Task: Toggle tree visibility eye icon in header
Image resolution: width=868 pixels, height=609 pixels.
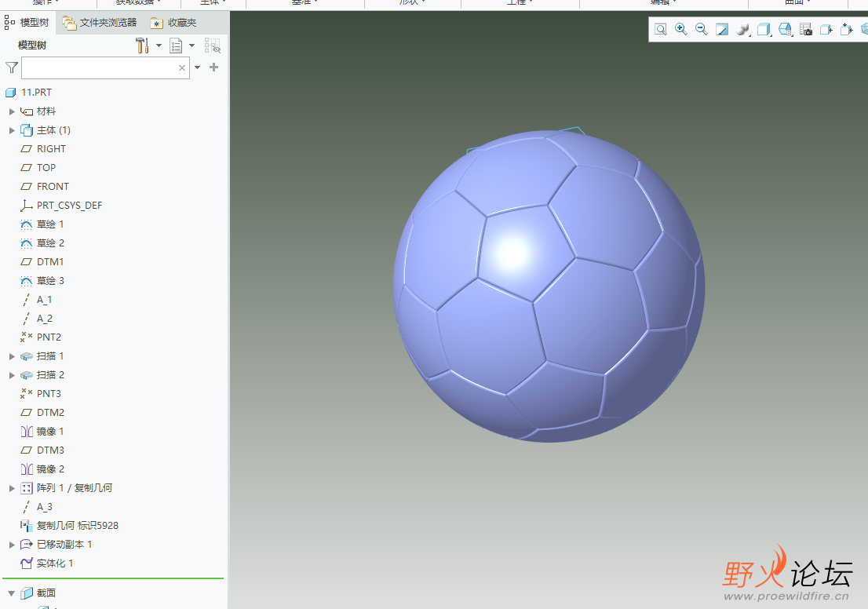Action: pos(212,46)
